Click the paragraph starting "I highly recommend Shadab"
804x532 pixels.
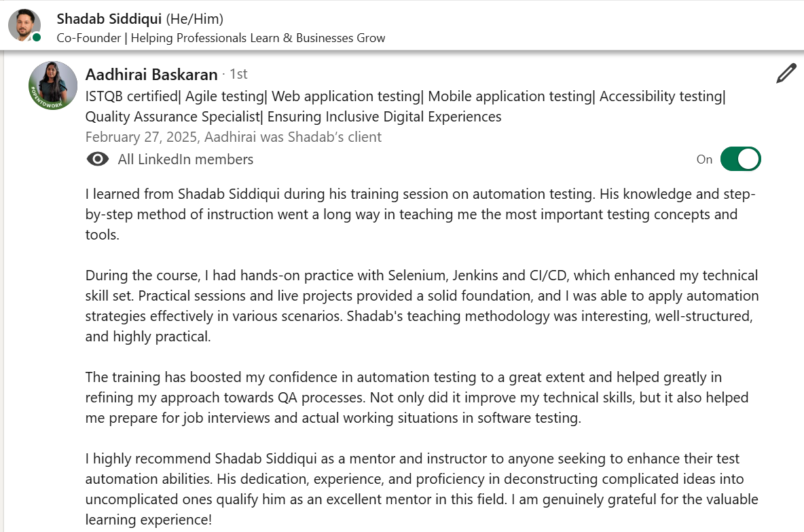point(421,489)
